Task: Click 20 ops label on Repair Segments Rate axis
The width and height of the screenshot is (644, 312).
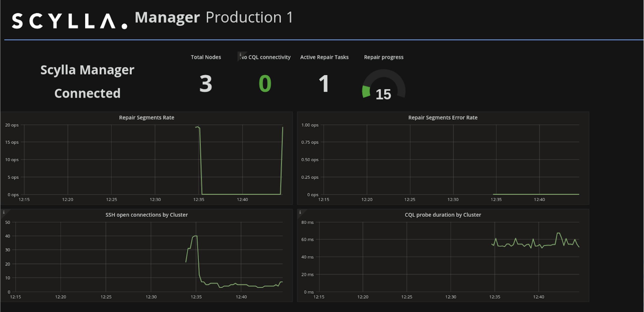Action: pos(12,125)
